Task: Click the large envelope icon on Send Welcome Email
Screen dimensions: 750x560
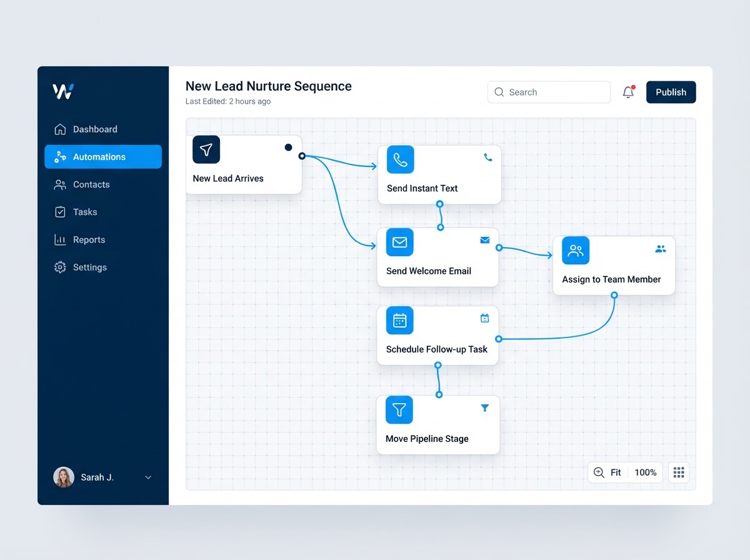Action: click(400, 242)
